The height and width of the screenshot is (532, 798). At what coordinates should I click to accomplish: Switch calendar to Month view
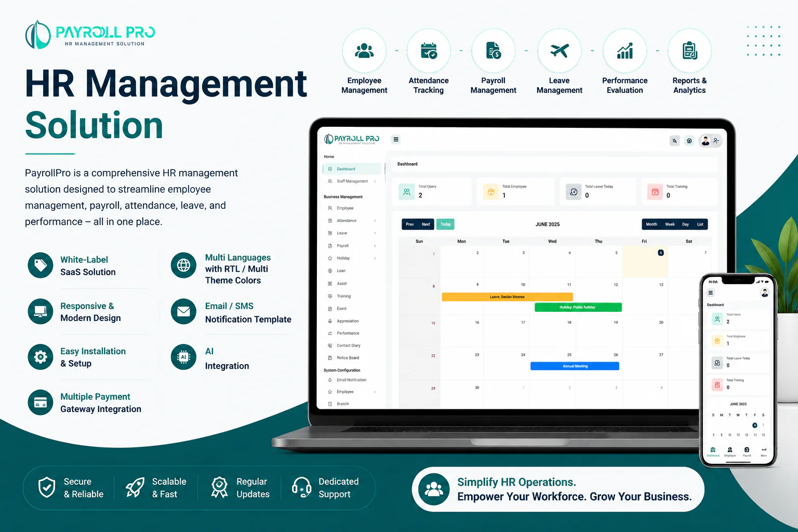click(x=651, y=224)
